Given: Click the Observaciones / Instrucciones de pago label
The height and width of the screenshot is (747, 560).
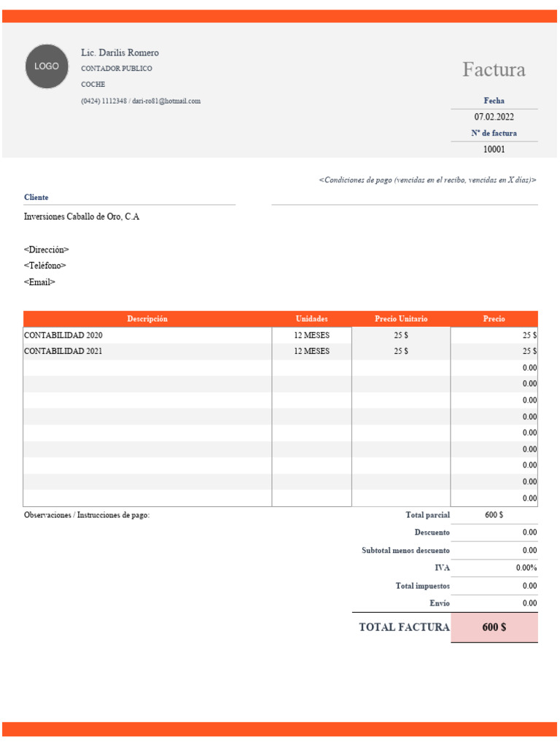Looking at the screenshot, I should pyautogui.click(x=87, y=515).
